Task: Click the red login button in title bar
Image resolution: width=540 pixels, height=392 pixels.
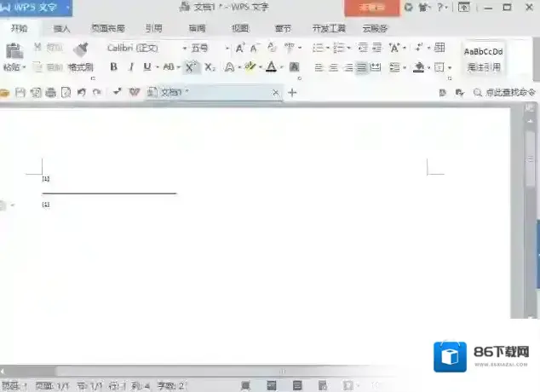Action: 372,8
